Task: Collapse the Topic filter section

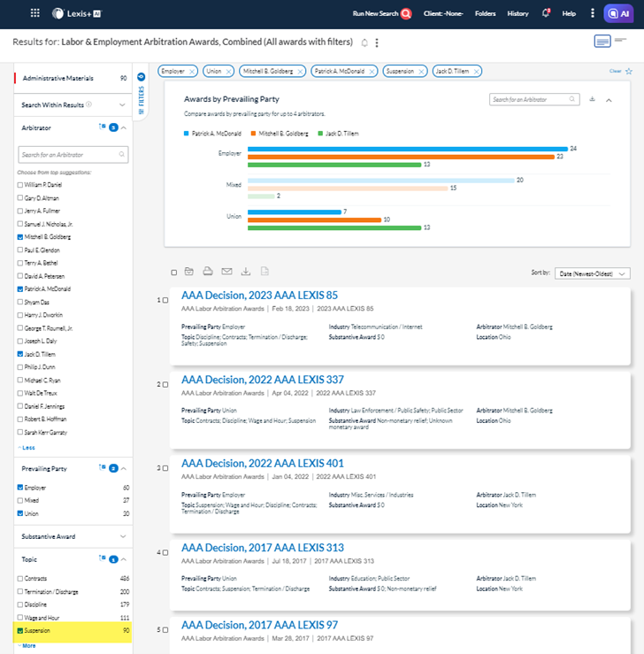Action: click(124, 559)
